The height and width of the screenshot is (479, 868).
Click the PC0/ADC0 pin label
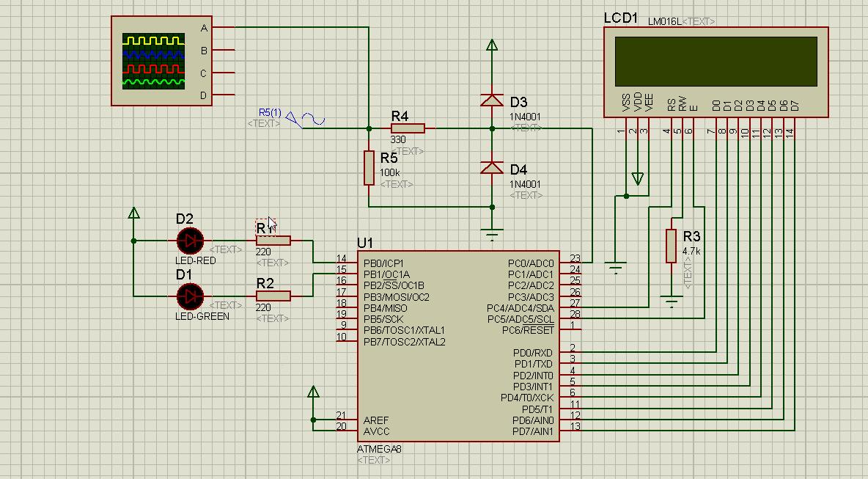coord(531,263)
